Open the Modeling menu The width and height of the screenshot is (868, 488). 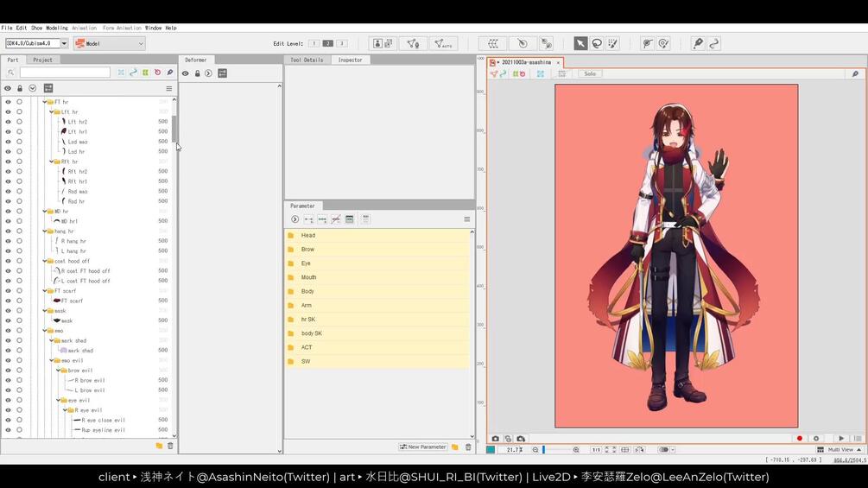click(x=56, y=28)
